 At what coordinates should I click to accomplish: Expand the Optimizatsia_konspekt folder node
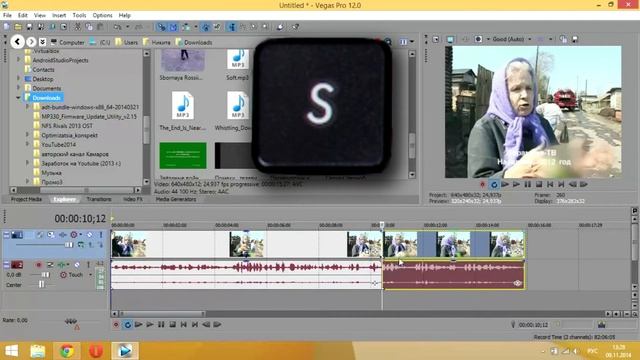click(x=28, y=135)
